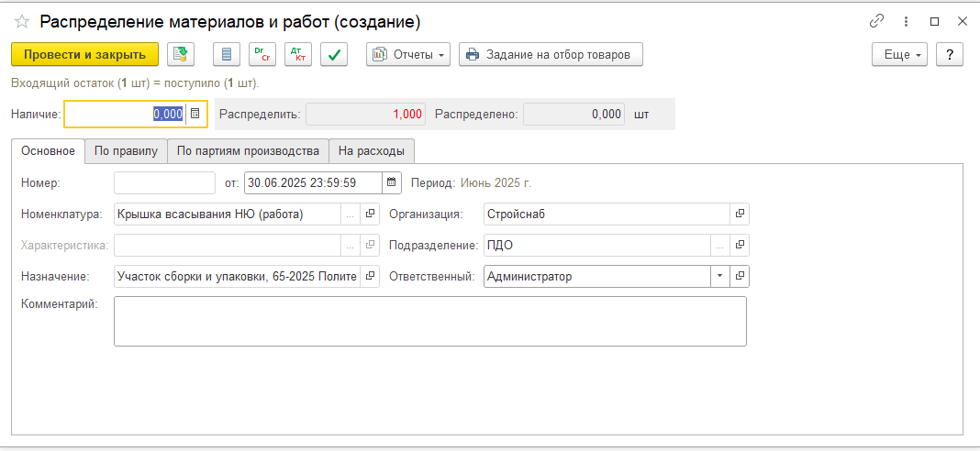
Task: Open the Организация field's open-form icon
Action: [x=739, y=214]
